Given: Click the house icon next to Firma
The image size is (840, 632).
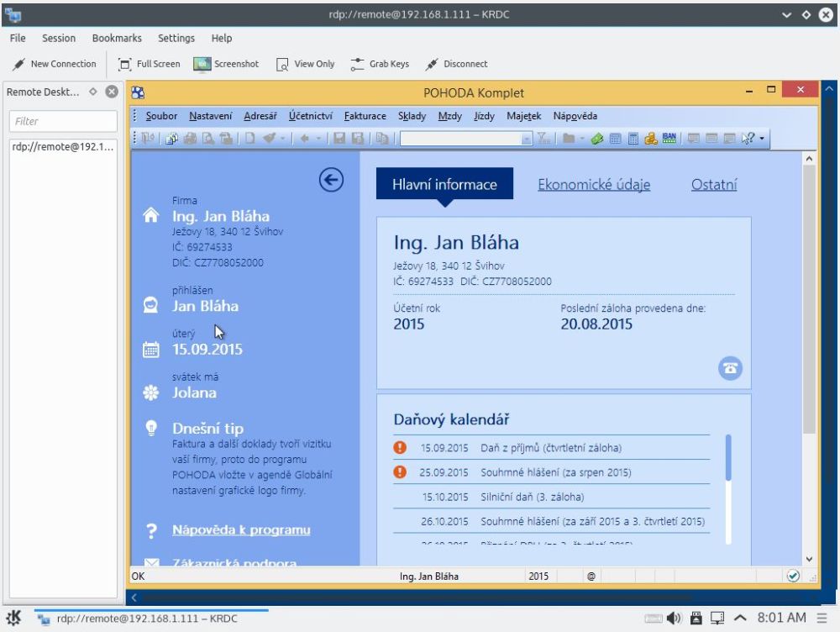Looking at the screenshot, I should coord(151,215).
